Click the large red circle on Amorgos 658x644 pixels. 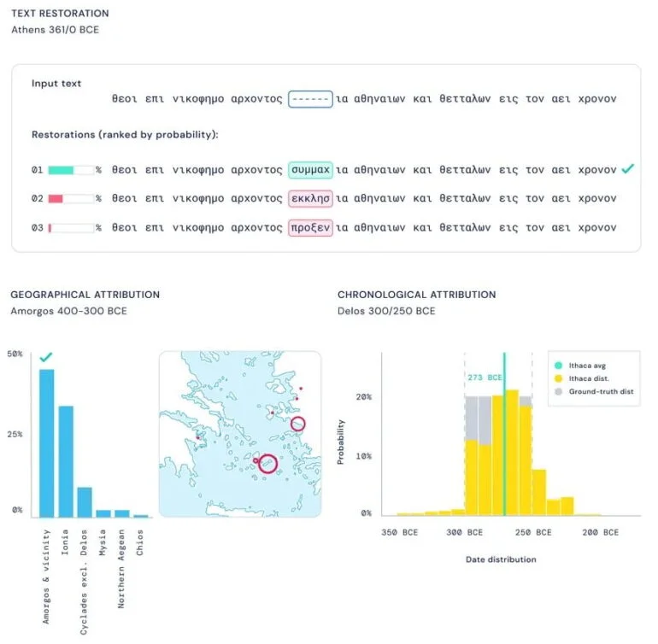click(x=267, y=464)
